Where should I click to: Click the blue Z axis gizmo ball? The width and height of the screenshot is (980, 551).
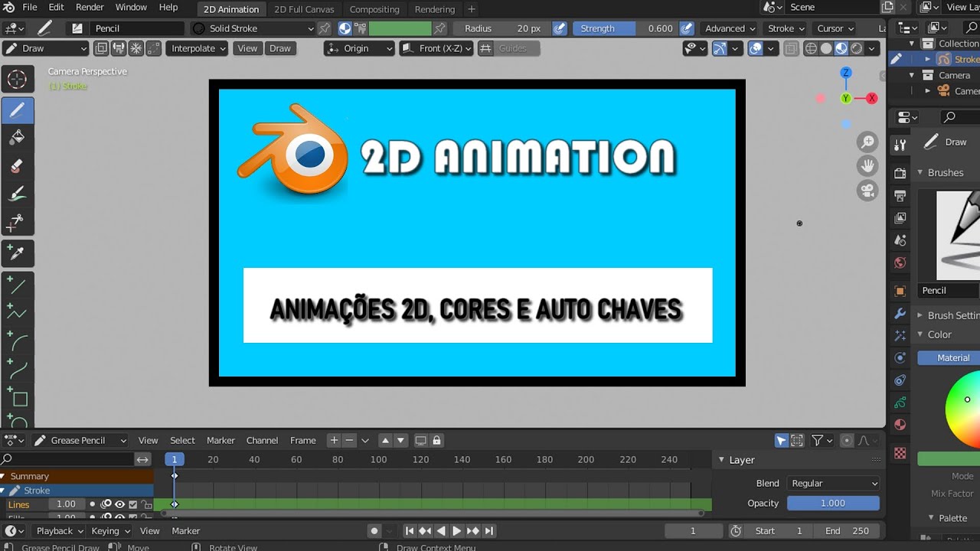tap(846, 73)
